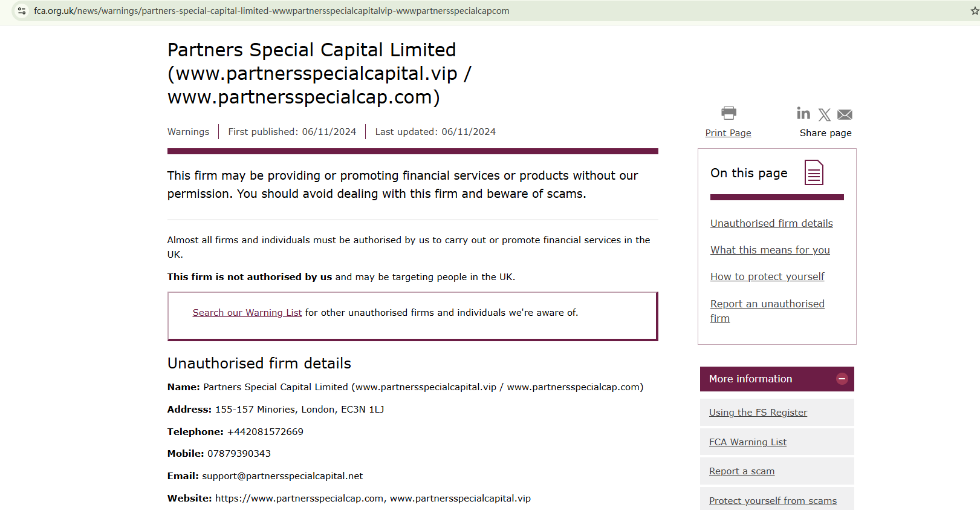Jump to How to protect yourself
Viewport: 980px width, 510px height.
[767, 276]
